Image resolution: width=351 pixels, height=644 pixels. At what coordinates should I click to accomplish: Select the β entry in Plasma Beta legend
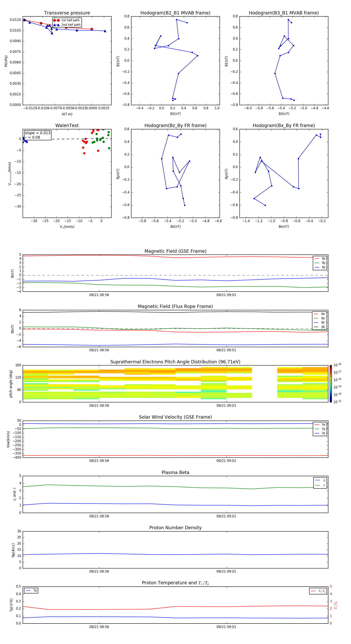[x=320, y=485]
